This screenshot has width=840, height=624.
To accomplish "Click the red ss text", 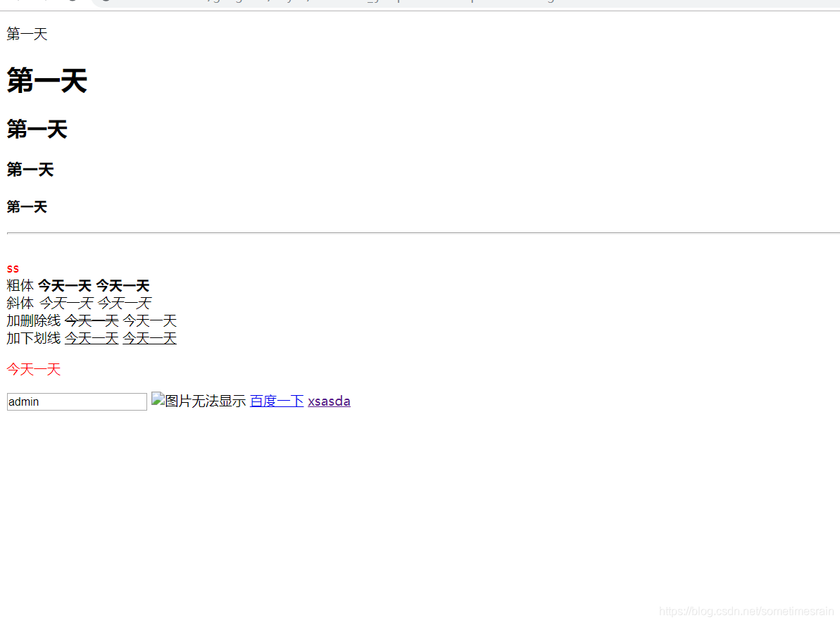I will (x=13, y=268).
